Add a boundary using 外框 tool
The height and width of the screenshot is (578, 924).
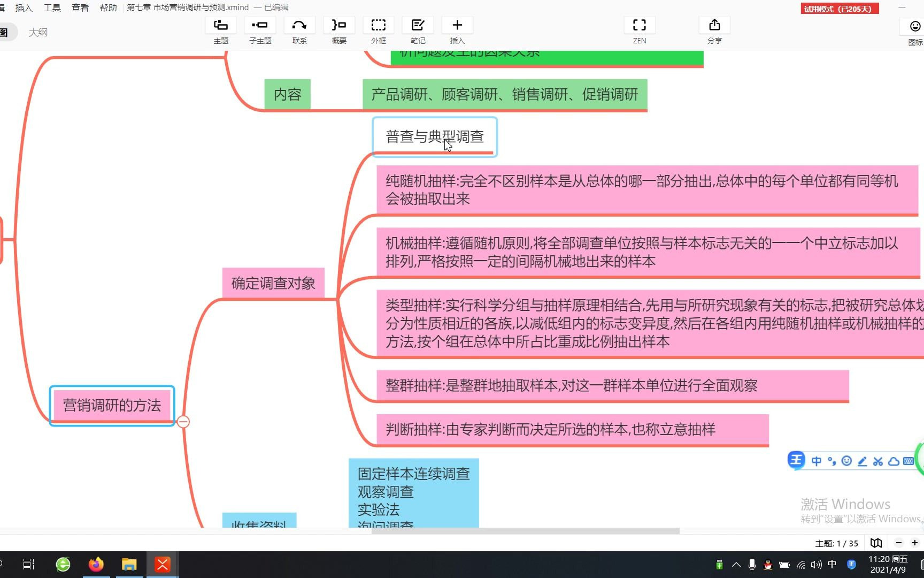(x=379, y=31)
